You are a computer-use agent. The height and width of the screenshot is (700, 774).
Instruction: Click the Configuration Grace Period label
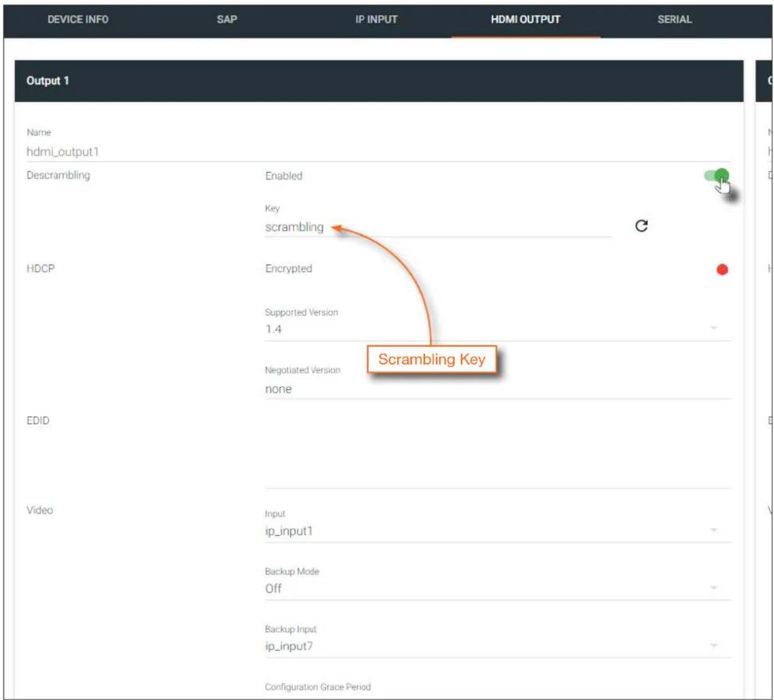pos(318,687)
